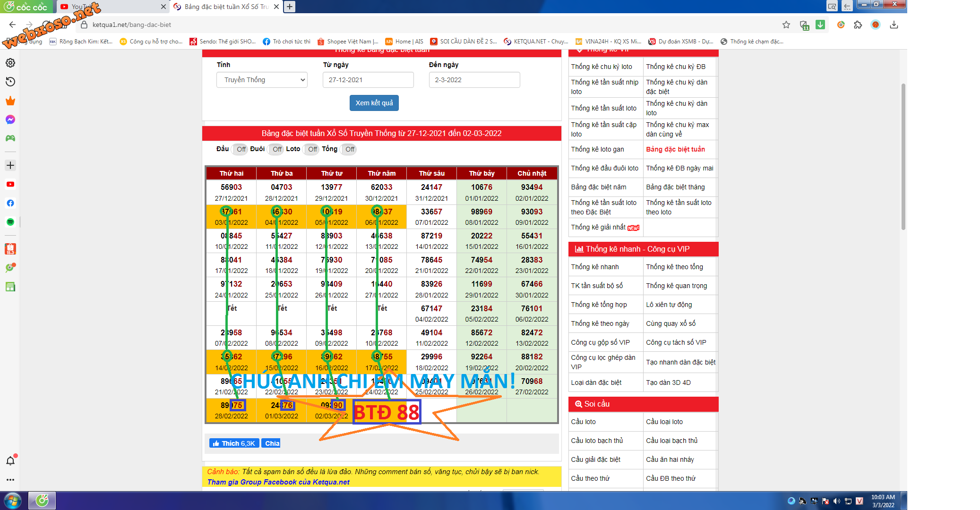
Task: Click result 93494 in Chủ nhật column
Action: [x=532, y=187]
